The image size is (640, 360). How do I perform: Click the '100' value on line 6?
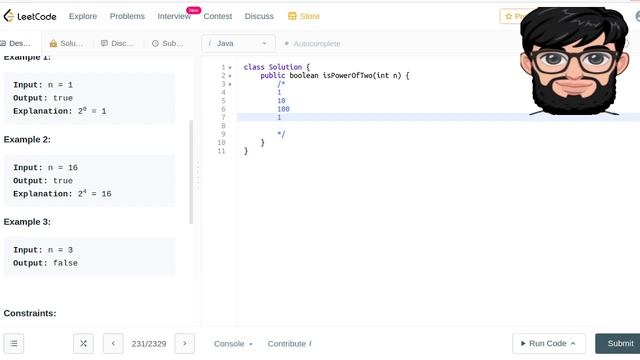coord(283,109)
